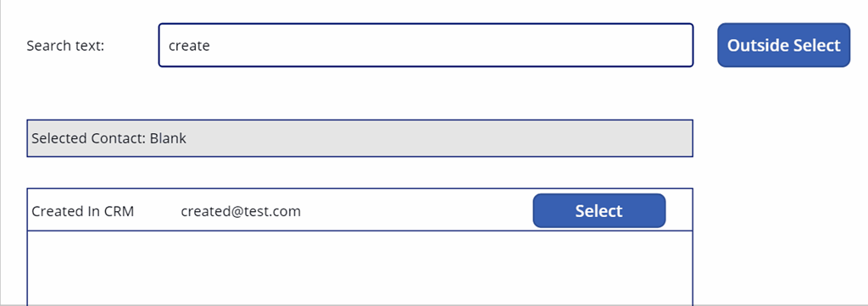Click the word "Blank" in Selected Contact

[168, 138]
